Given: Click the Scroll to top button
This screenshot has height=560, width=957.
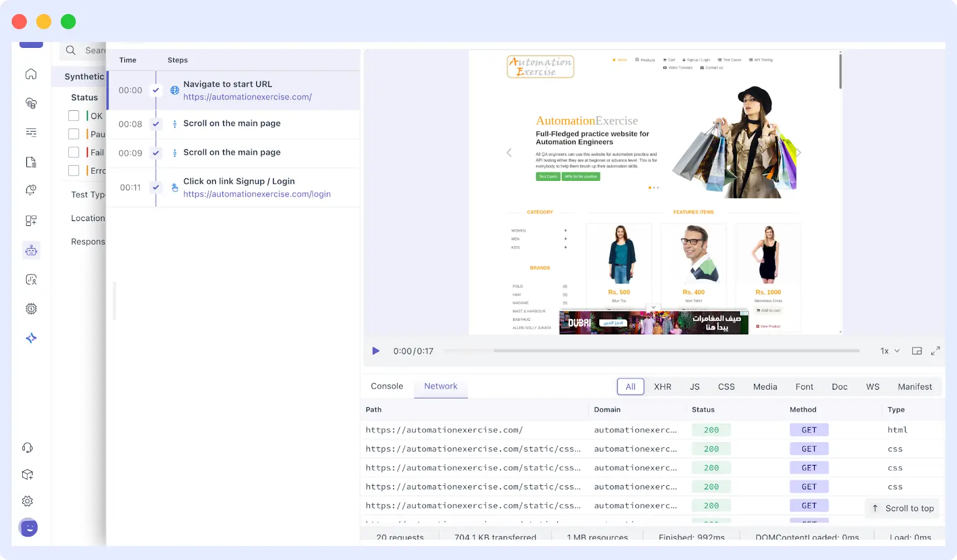Looking at the screenshot, I should coord(902,508).
